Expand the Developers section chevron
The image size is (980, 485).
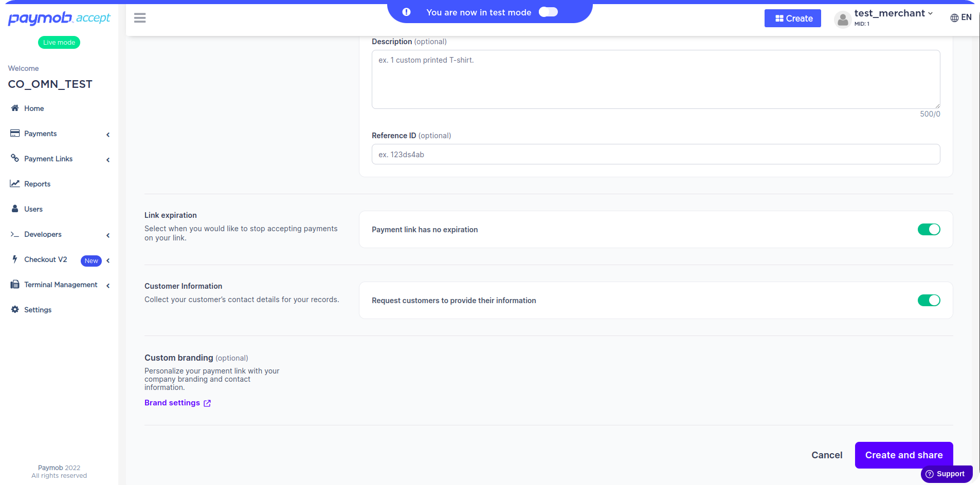coord(108,235)
